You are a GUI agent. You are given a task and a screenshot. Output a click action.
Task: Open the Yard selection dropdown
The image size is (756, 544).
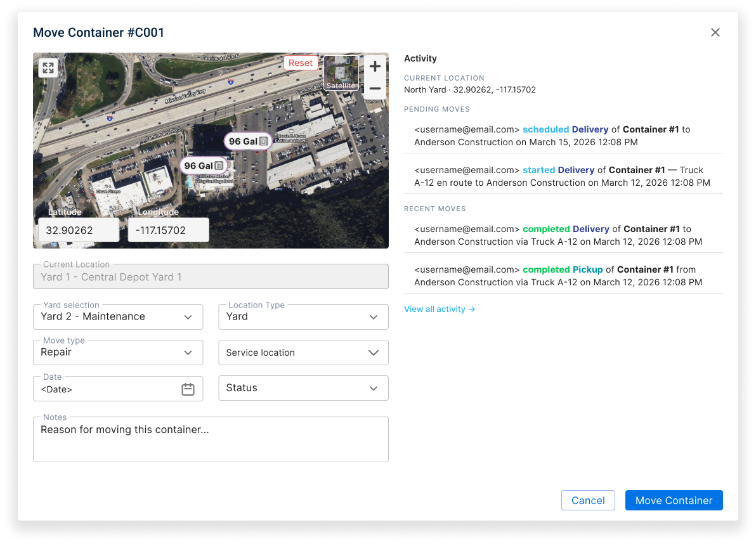point(118,316)
